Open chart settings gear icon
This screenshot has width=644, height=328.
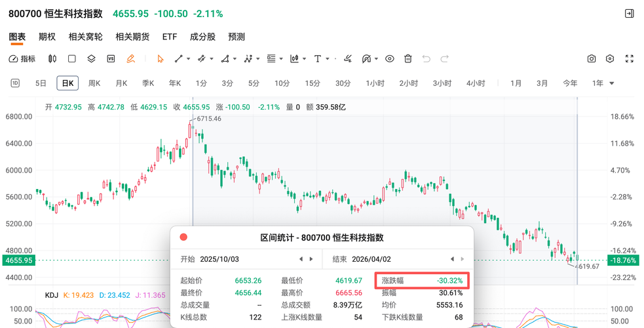(x=610, y=58)
